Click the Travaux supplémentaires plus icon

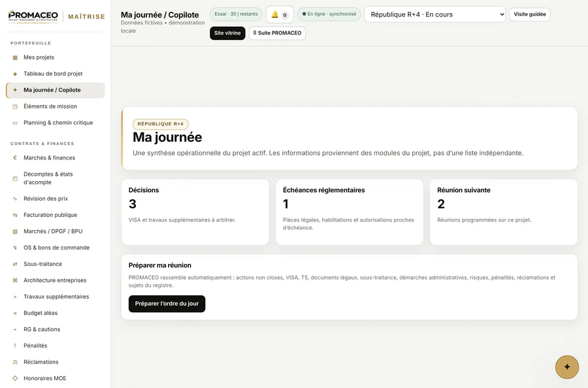(15, 297)
